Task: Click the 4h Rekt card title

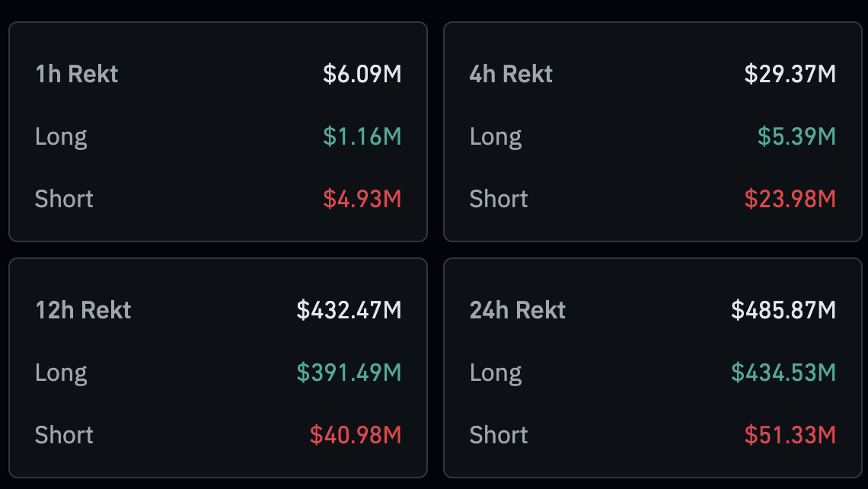Action: pyautogui.click(x=511, y=74)
